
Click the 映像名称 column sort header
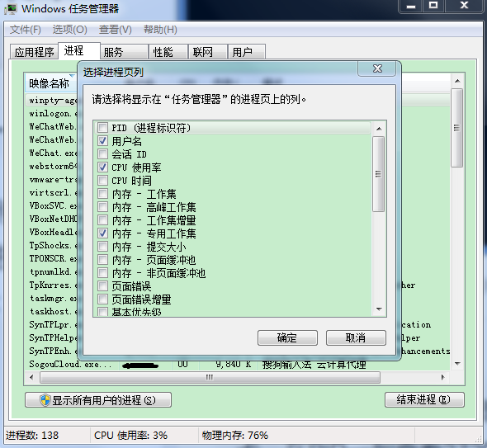coord(50,83)
